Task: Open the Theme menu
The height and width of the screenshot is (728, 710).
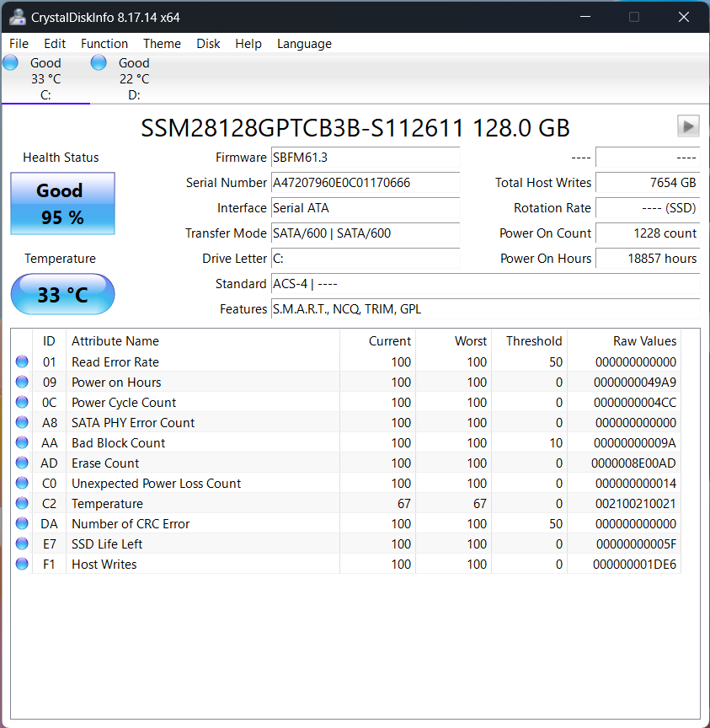Action: pyautogui.click(x=162, y=44)
